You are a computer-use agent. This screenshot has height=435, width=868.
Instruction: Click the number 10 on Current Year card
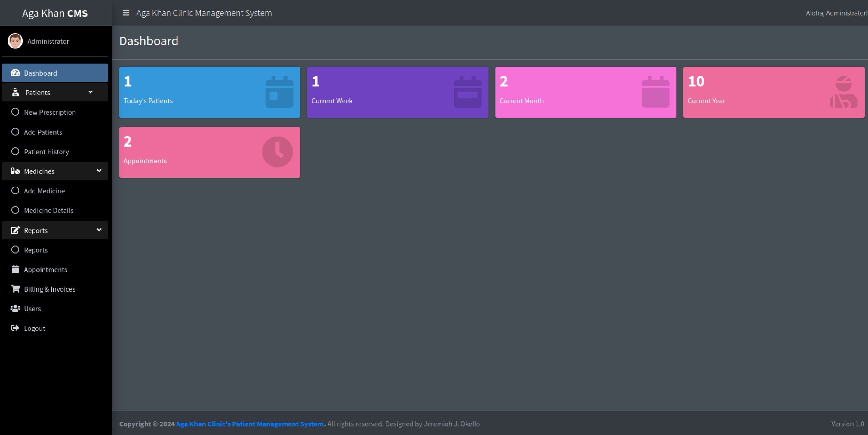click(696, 81)
